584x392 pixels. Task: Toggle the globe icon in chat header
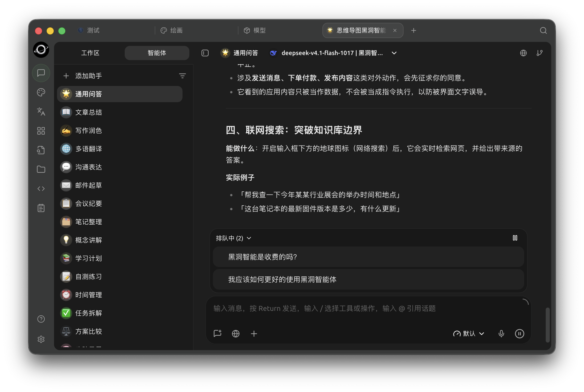(x=523, y=53)
